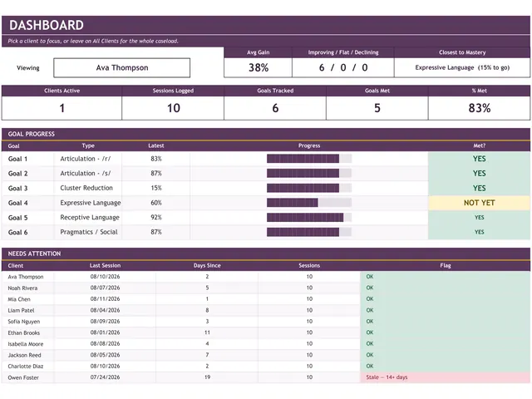This screenshot has width=532, height=399.
Task: Open the Viewing client selector showing Ava Thompson
Action: (122, 67)
